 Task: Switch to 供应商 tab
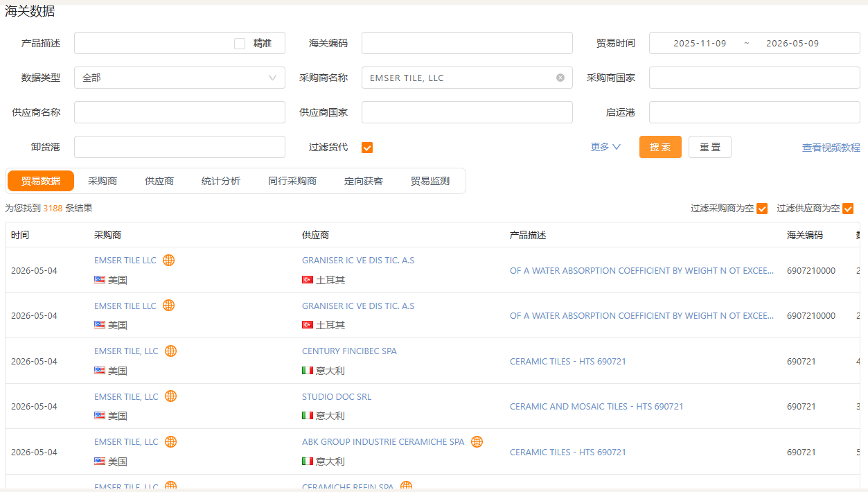(x=159, y=181)
